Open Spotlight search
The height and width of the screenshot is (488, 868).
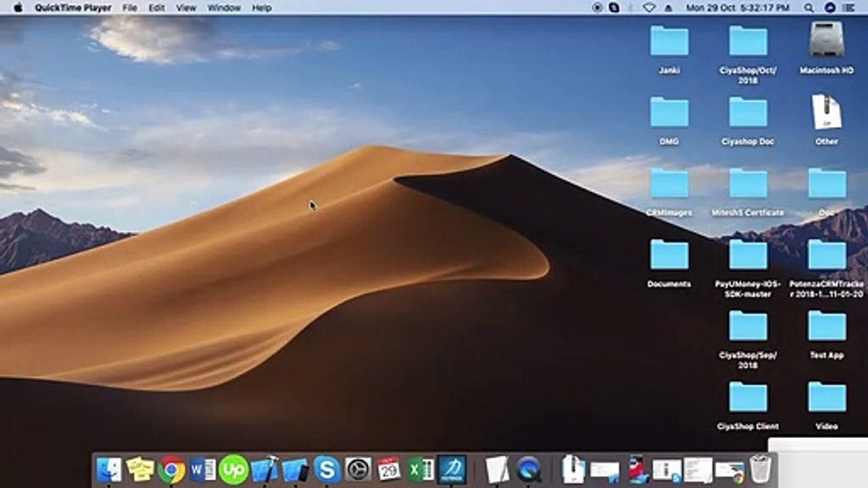[x=809, y=8]
